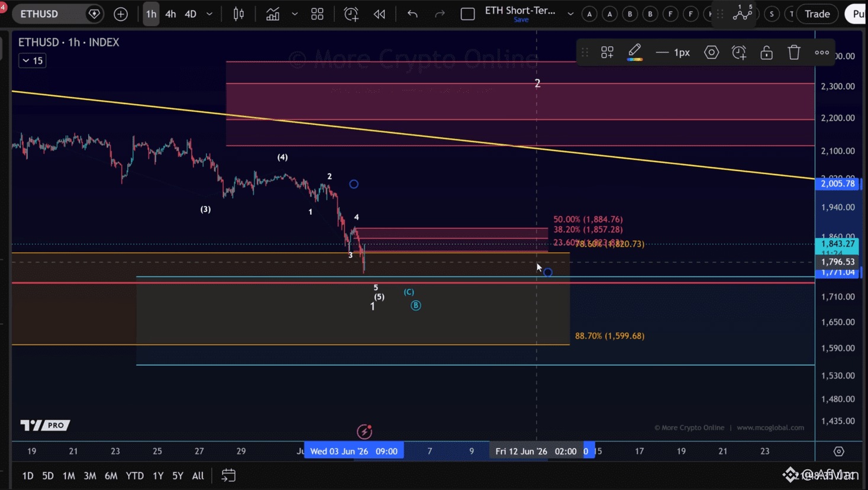Click the 2,005.78 price label
868x490 pixels.
(838, 183)
